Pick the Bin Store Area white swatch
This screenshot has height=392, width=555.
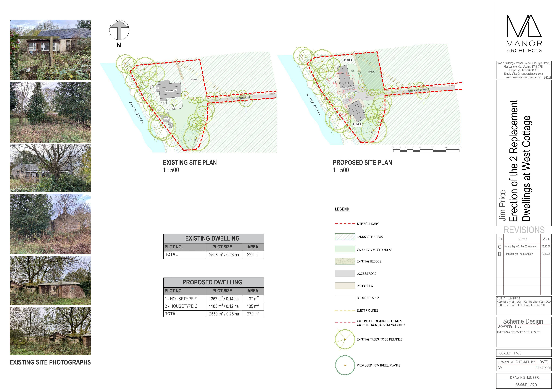click(345, 298)
